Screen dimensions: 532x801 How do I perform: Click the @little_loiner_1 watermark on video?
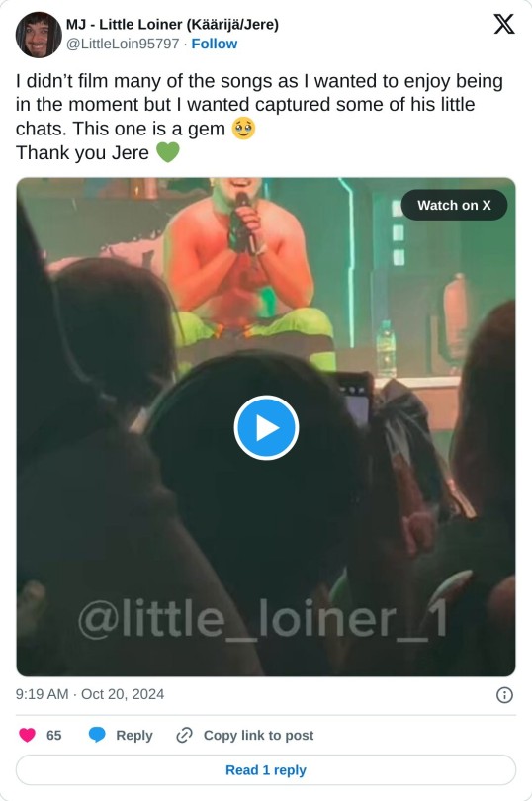click(263, 620)
